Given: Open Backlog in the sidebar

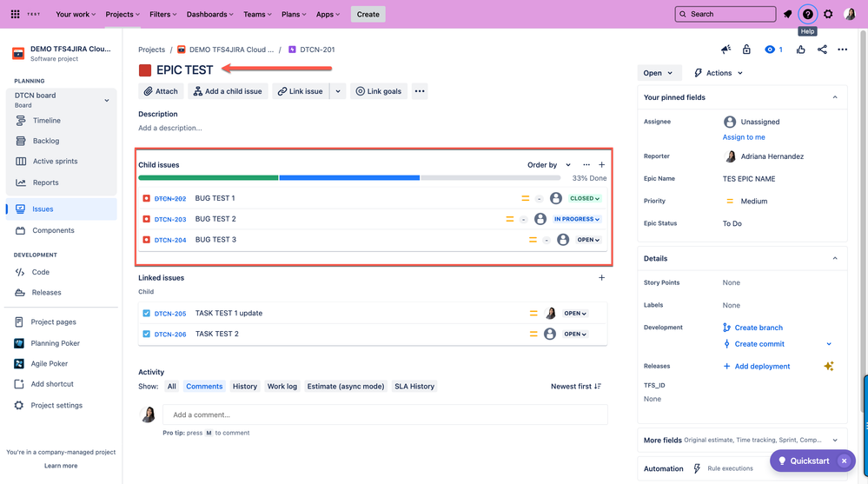Looking at the screenshot, I should click(46, 141).
